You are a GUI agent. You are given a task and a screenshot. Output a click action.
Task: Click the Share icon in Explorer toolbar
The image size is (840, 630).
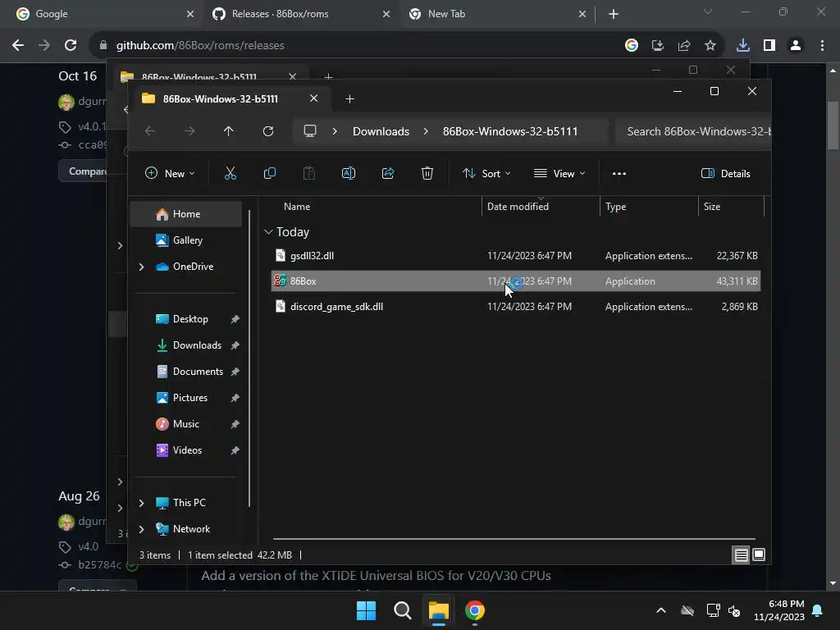pos(388,173)
